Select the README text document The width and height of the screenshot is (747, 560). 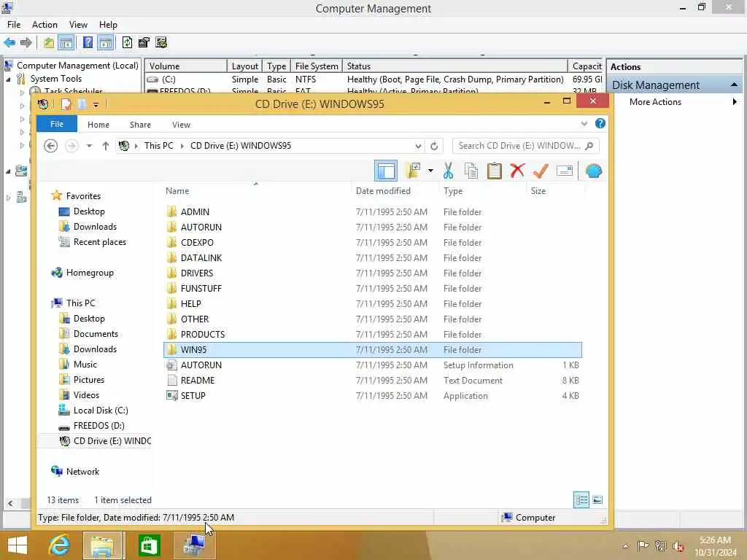click(x=197, y=380)
